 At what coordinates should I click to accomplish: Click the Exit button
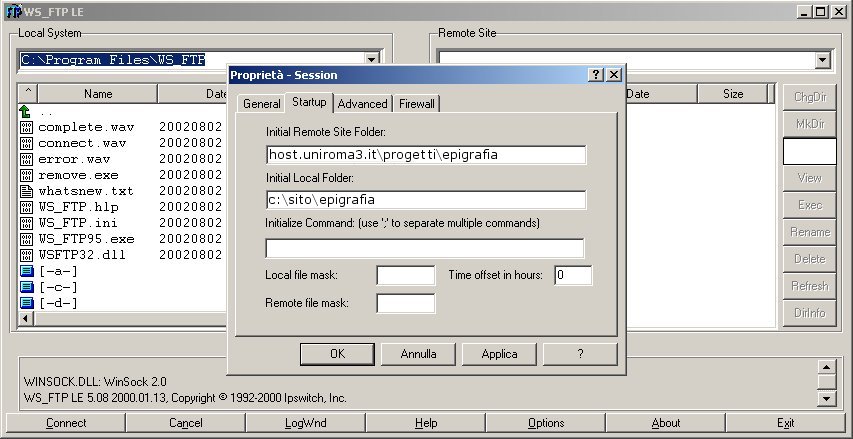tap(786, 423)
